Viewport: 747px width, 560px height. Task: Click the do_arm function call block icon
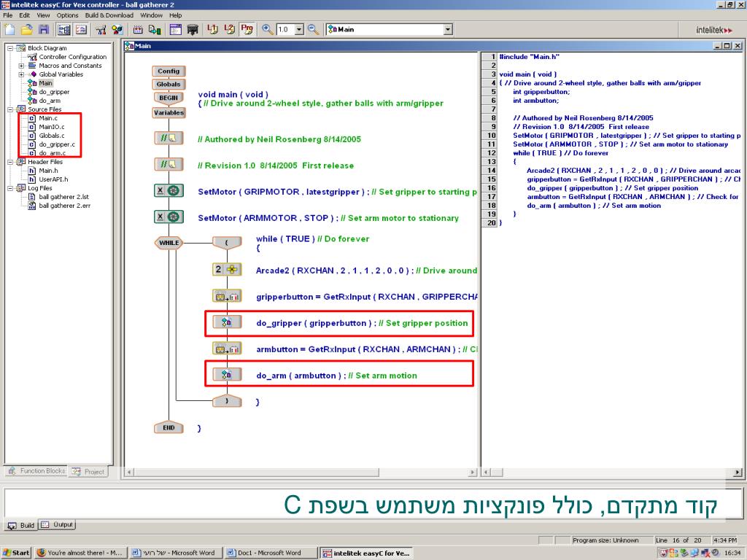point(227,375)
